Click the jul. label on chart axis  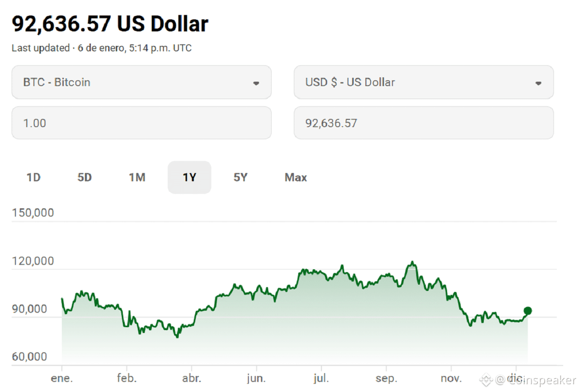tap(322, 378)
